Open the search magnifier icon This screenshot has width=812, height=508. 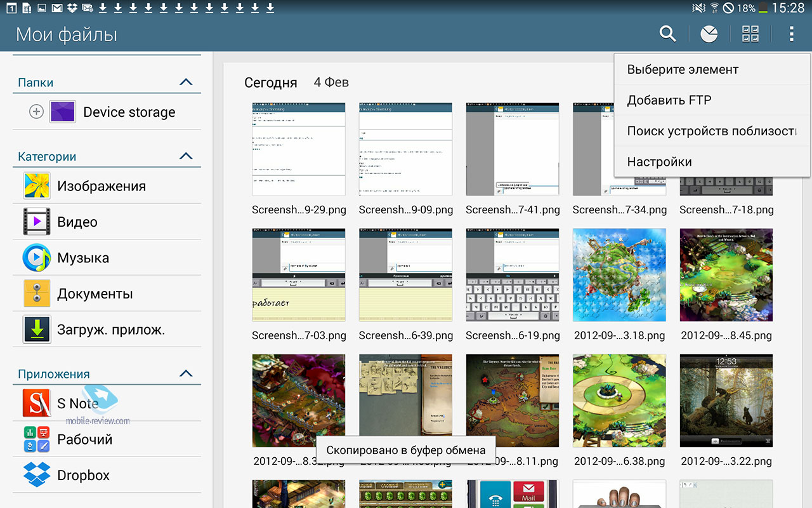pyautogui.click(x=667, y=34)
